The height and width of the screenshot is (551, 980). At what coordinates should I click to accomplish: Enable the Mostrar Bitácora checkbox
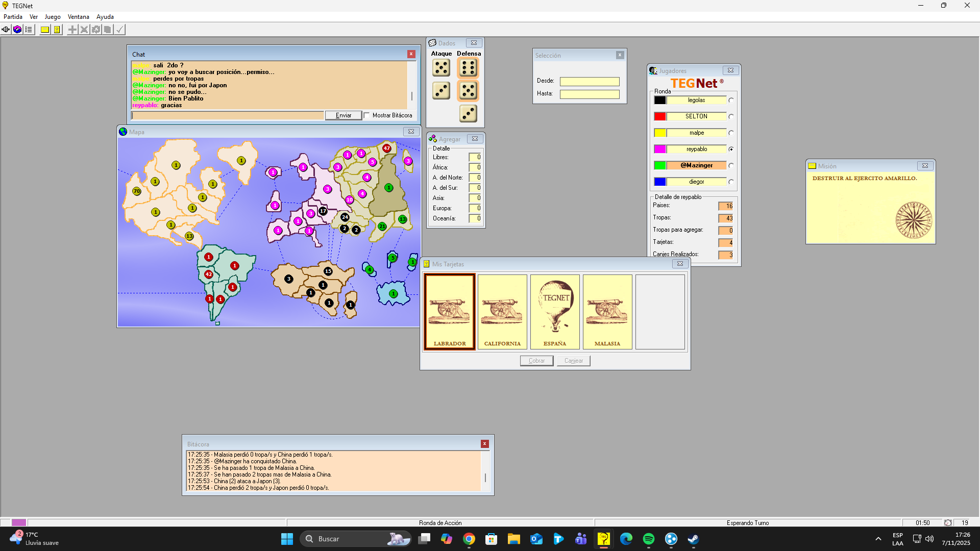pos(366,115)
